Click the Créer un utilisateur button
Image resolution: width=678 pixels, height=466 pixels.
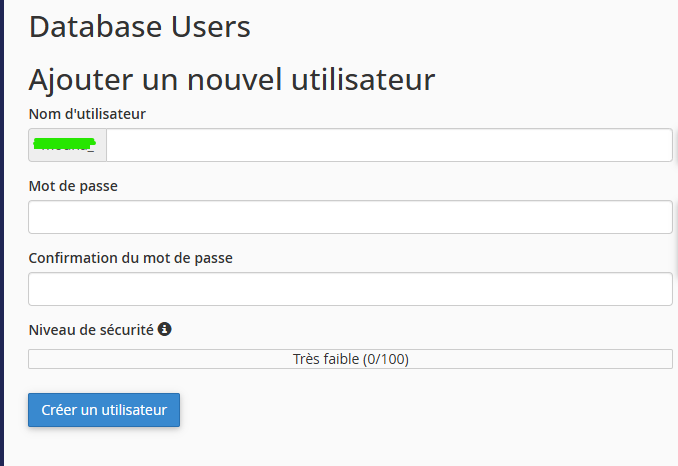tap(104, 410)
